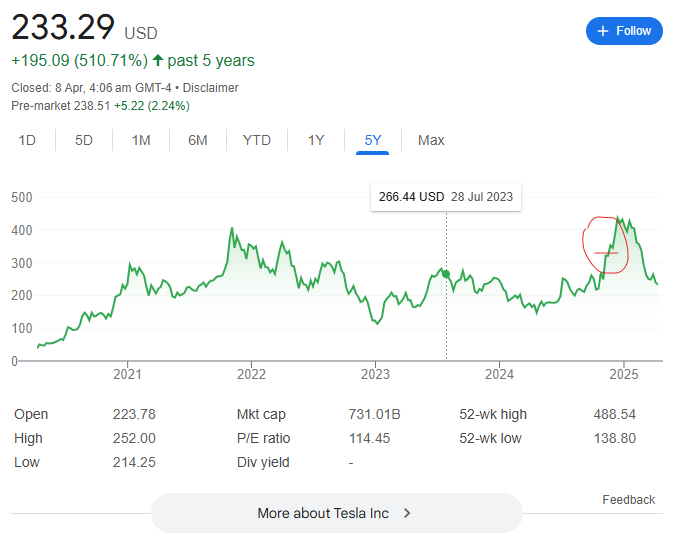Click the chevron next to More about Tesla Inc

(407, 513)
